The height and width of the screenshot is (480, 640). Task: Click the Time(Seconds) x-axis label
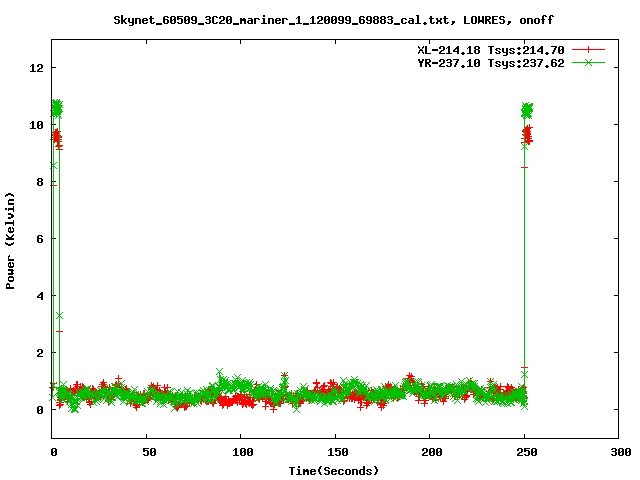coord(333,471)
